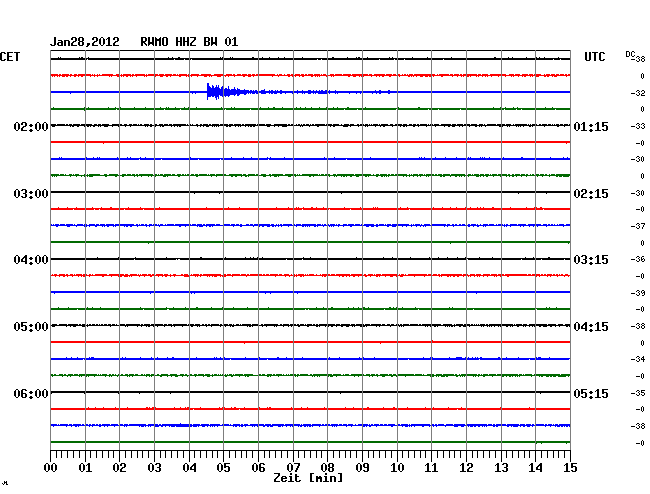Click the DC offset value -37
650x494 pixels.
pyautogui.click(x=638, y=226)
